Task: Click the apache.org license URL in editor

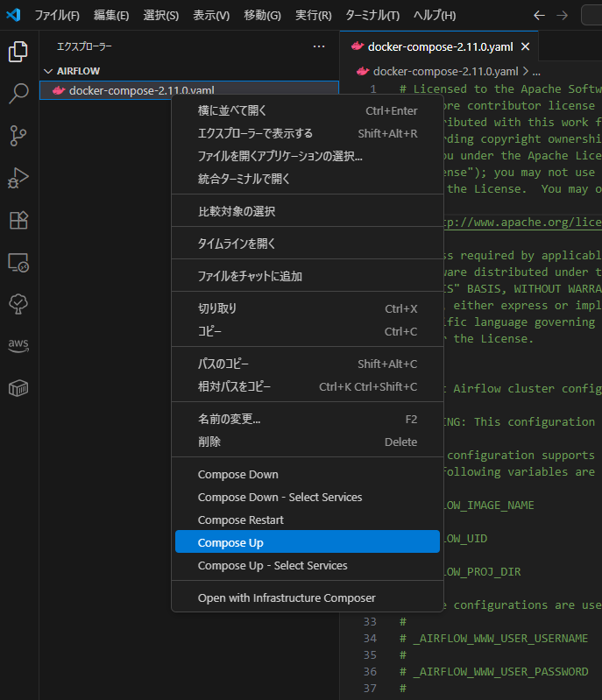Action: tap(522, 223)
